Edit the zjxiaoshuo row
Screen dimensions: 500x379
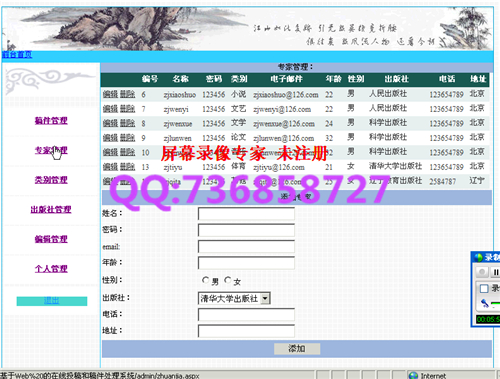[110, 94]
